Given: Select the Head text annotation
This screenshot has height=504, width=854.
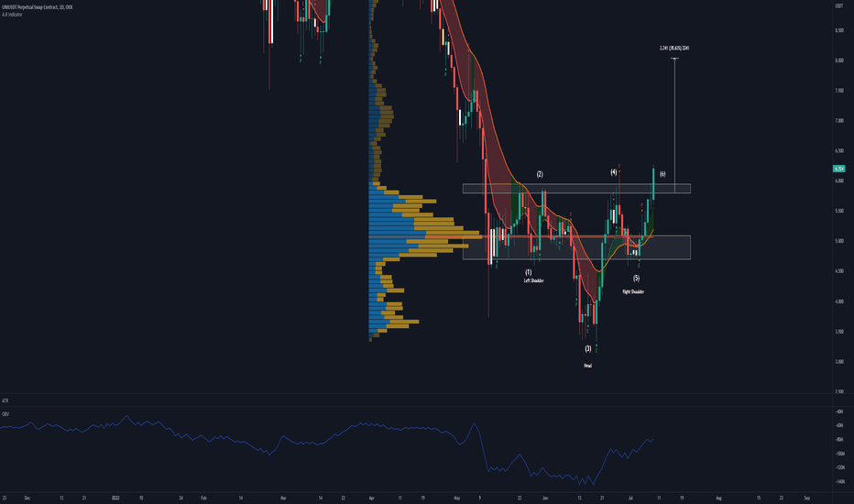Looking at the screenshot, I should pos(587,366).
